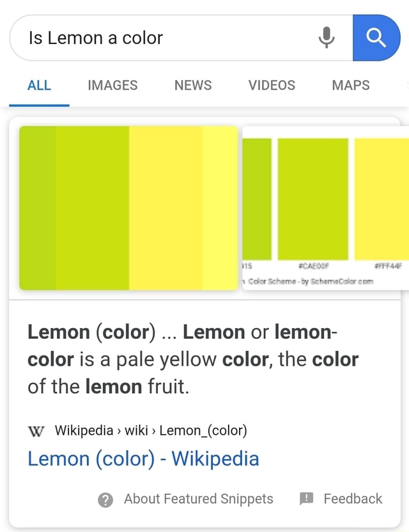Switch to the VIDEOS tab

click(271, 85)
